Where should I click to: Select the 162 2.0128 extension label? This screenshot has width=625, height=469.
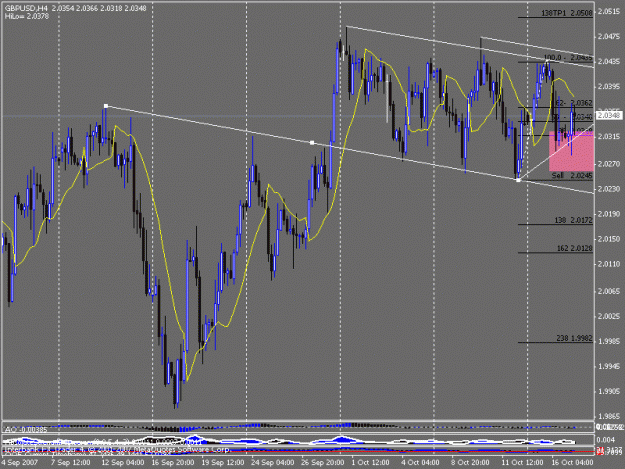(574, 249)
